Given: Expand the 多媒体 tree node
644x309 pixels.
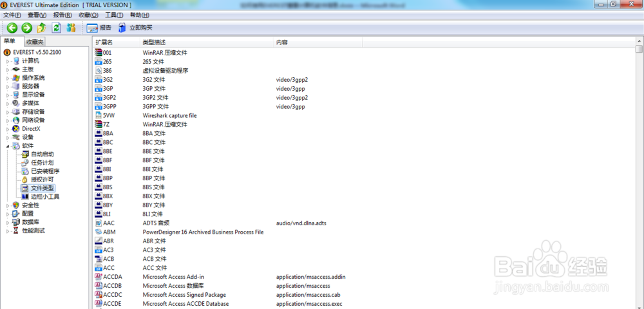Looking at the screenshot, I should (7, 104).
